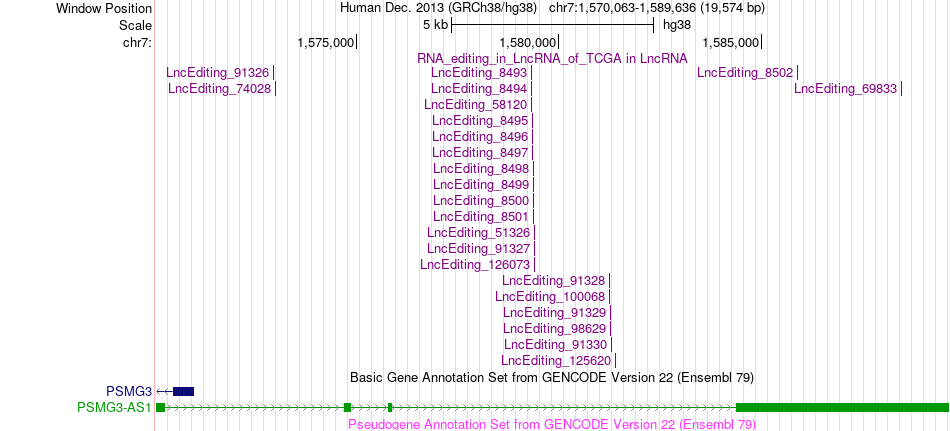Click the Human Dec. 2013 (GRCh38/hg38) assembly text
The width and height of the screenshot is (950, 431).
click(x=439, y=8)
